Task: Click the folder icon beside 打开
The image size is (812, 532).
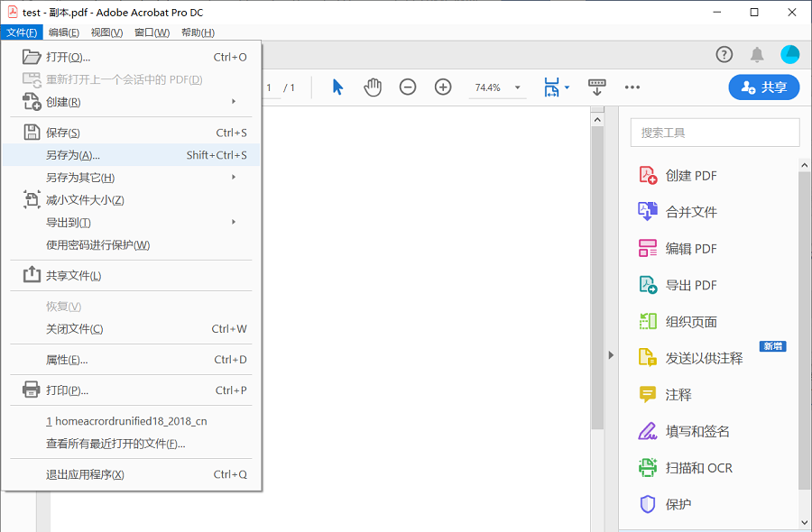Action: 32,57
